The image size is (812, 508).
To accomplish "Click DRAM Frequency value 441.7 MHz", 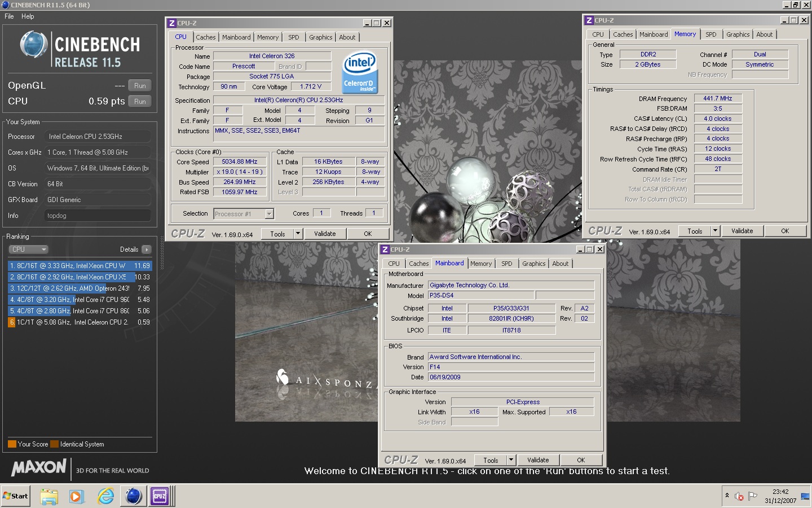I will point(718,98).
